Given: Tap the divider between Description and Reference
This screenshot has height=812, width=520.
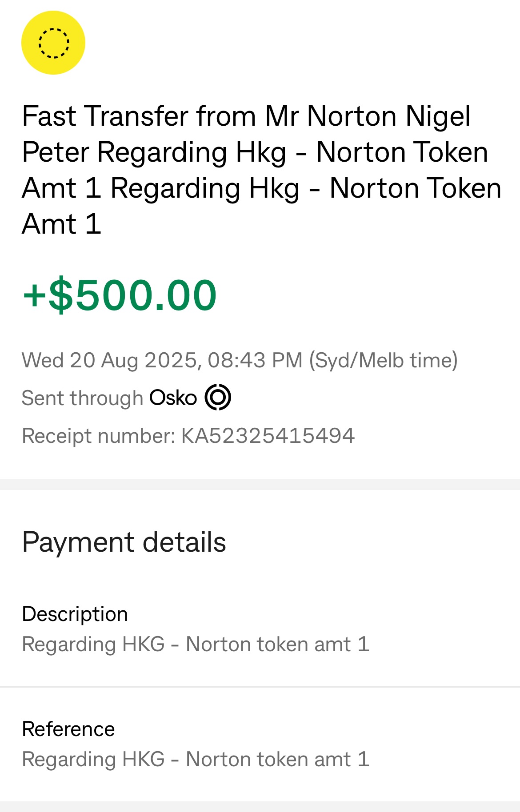Looking at the screenshot, I should coord(260,687).
